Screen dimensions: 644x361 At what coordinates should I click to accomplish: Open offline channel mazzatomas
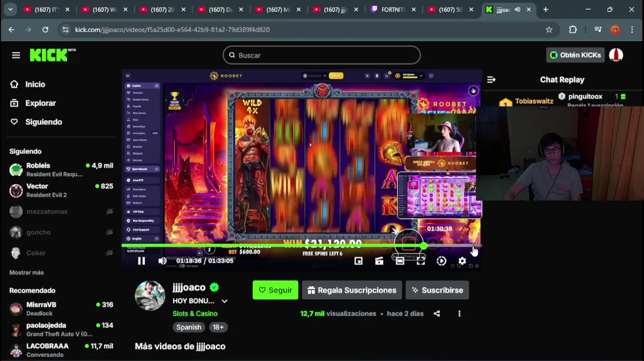tap(61, 212)
